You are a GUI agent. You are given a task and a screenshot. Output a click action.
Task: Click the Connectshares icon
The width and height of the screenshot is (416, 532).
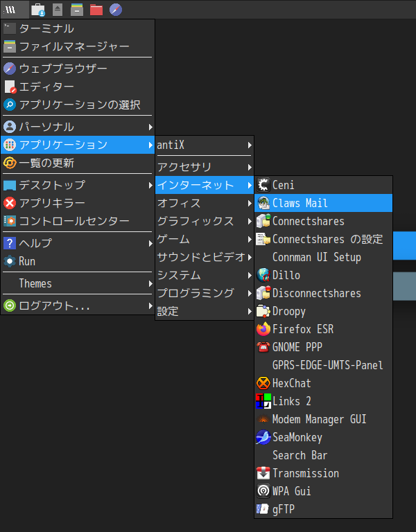coord(263,221)
